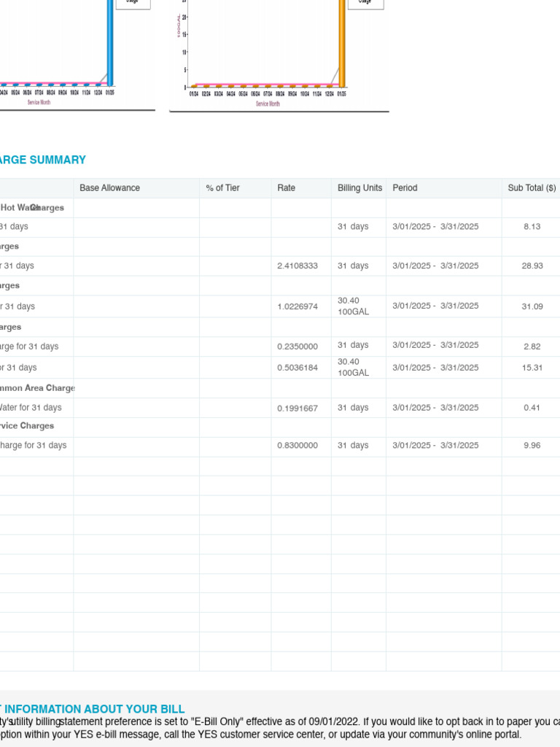560x747 pixels.
Task: Click "30.40 100GAL" in the 15.31 row
Action: click(x=354, y=368)
